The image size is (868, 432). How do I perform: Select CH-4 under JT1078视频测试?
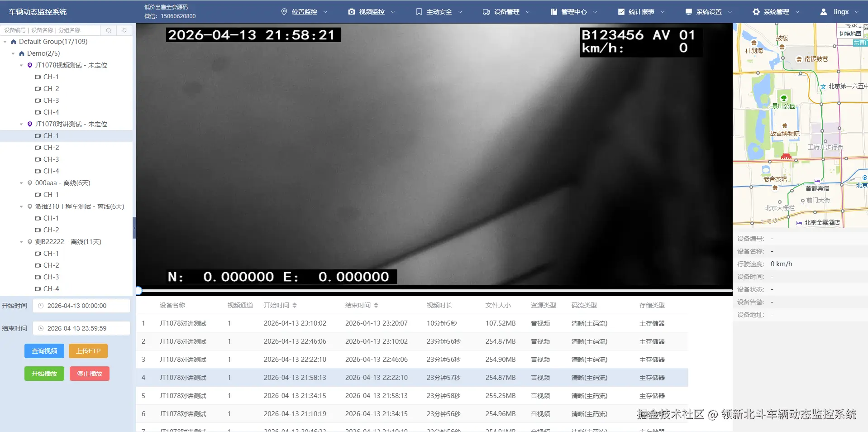pos(51,112)
